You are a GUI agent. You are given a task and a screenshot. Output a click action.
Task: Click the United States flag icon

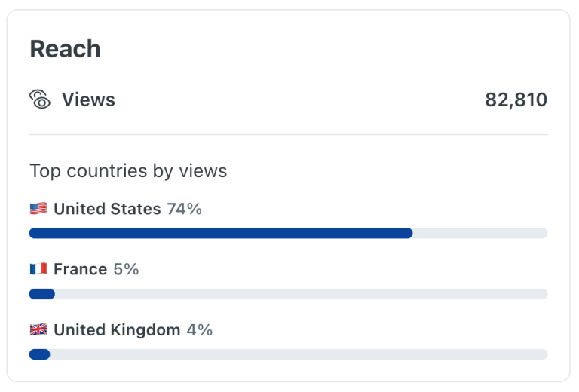tap(38, 209)
